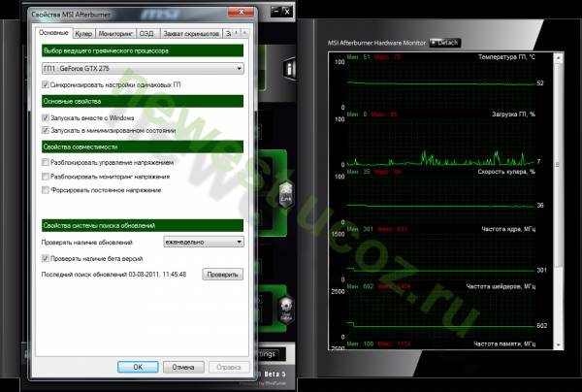This screenshot has height=392, width=582.
Task: Click the Выбор ведущего графического процессора header
Action: [x=143, y=50]
